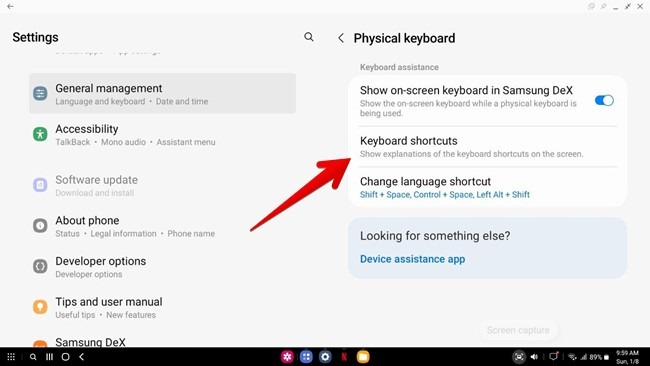
Task: Click the green Accessibility figure icon
Action: coord(40,134)
